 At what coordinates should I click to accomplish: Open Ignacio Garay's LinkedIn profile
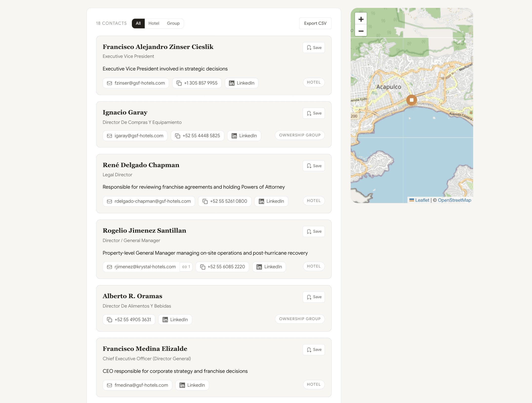[x=244, y=136]
